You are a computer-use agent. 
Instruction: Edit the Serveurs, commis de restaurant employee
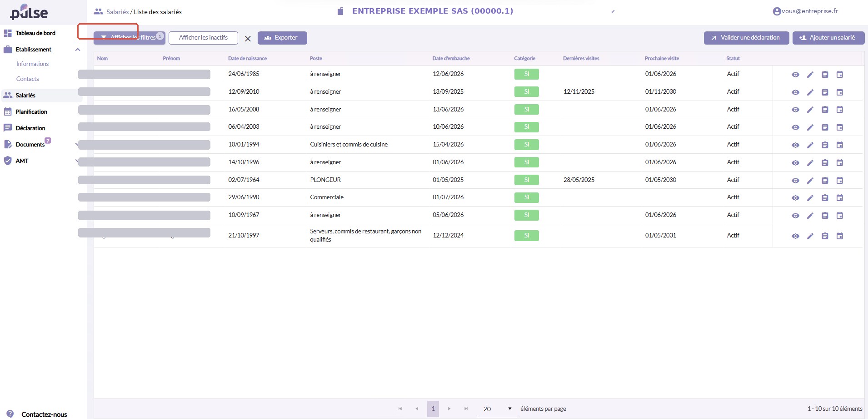point(810,236)
